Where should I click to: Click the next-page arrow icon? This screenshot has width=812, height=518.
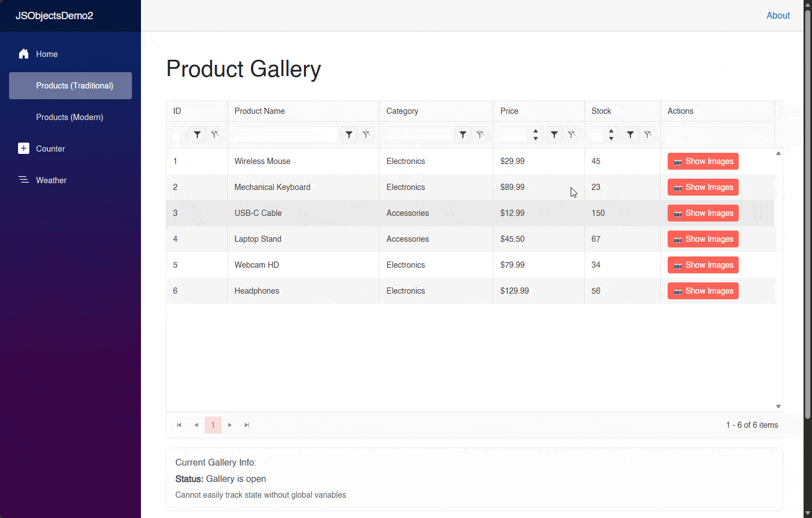tap(230, 425)
